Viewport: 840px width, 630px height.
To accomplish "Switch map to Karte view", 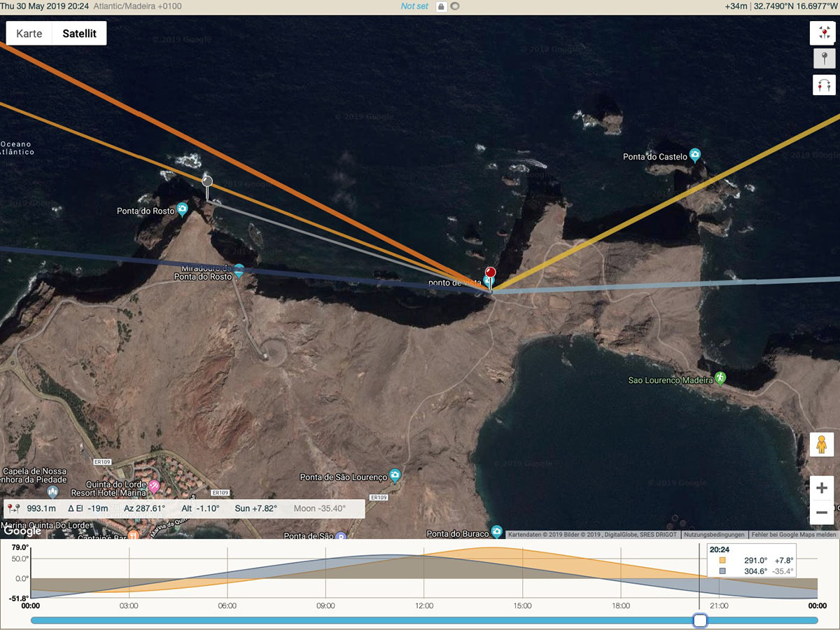I will pos(29,34).
